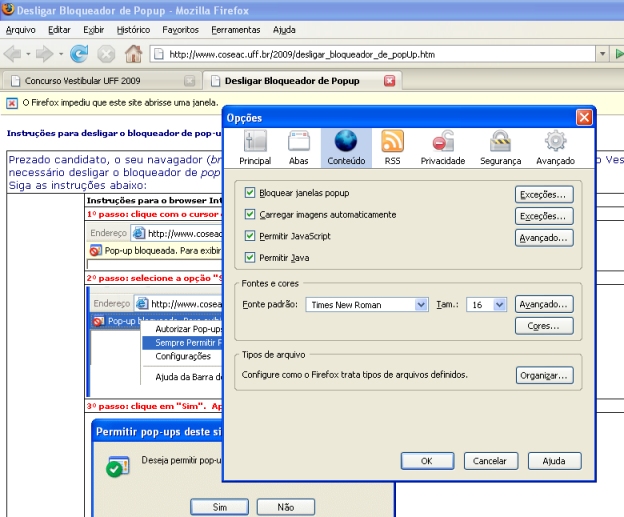
Task: Open the Arquivo menu
Action: point(21,30)
